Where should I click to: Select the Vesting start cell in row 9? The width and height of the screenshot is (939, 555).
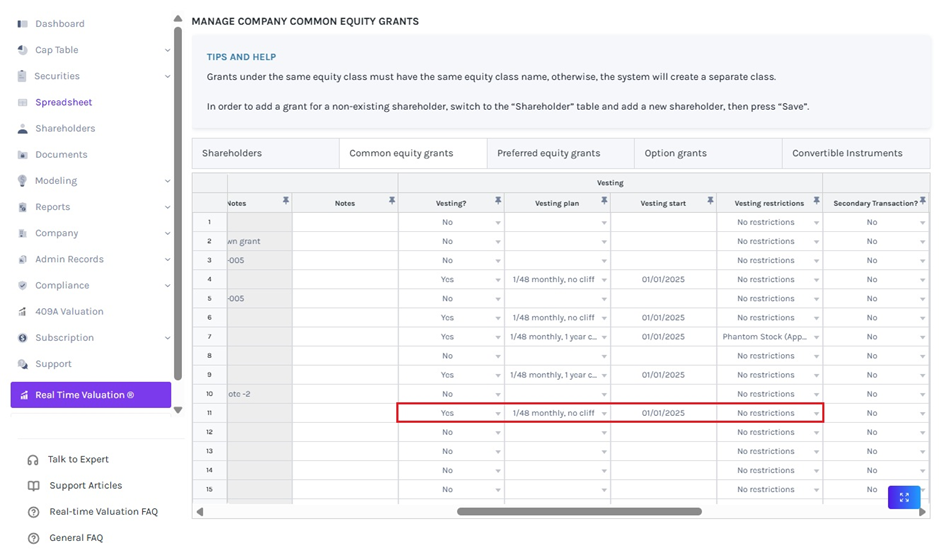click(663, 375)
